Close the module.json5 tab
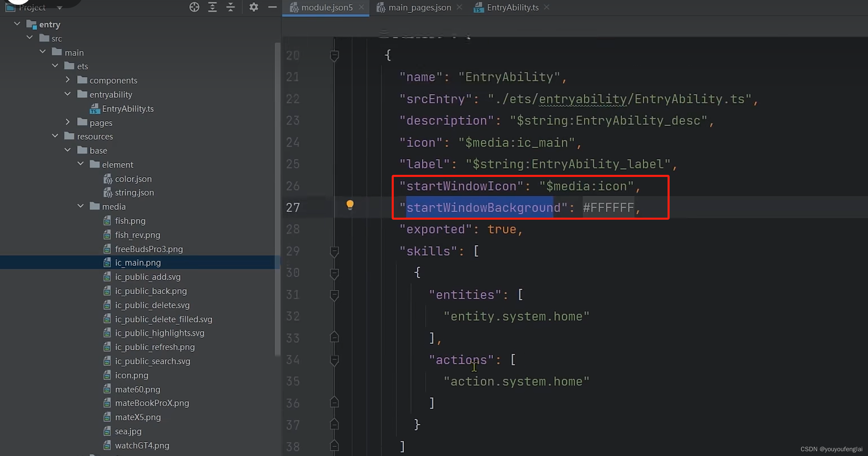Screen dimensions: 868x456 361,7
